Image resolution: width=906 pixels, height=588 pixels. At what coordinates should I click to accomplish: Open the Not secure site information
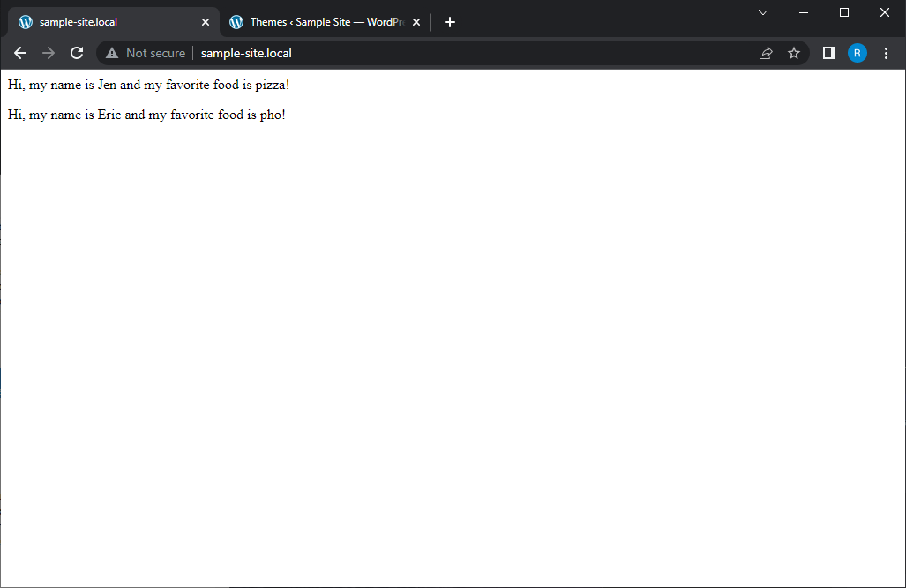pos(146,53)
